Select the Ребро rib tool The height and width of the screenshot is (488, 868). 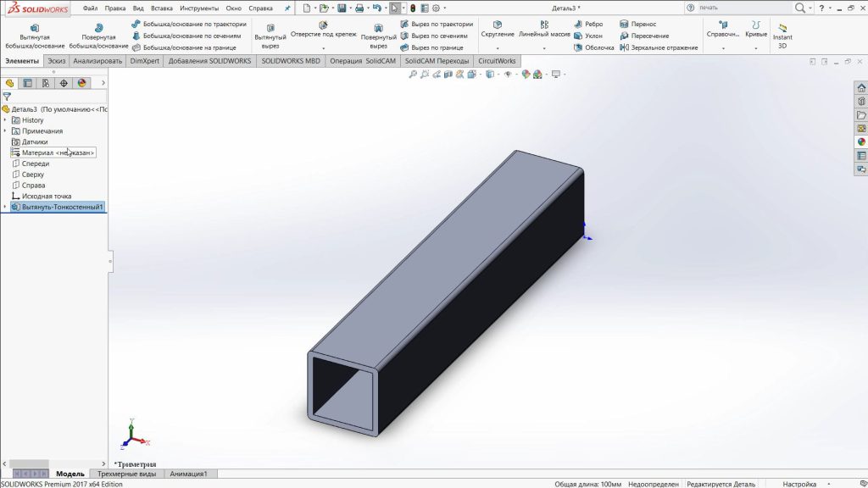point(588,24)
